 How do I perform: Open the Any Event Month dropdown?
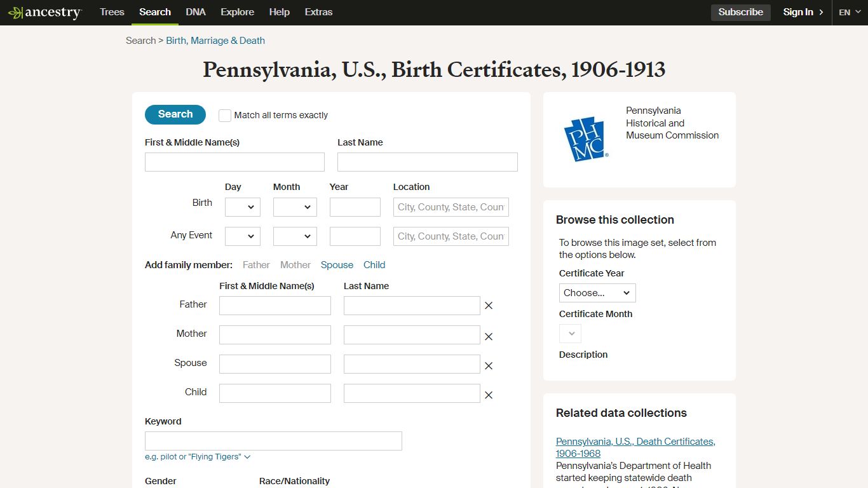pos(295,236)
